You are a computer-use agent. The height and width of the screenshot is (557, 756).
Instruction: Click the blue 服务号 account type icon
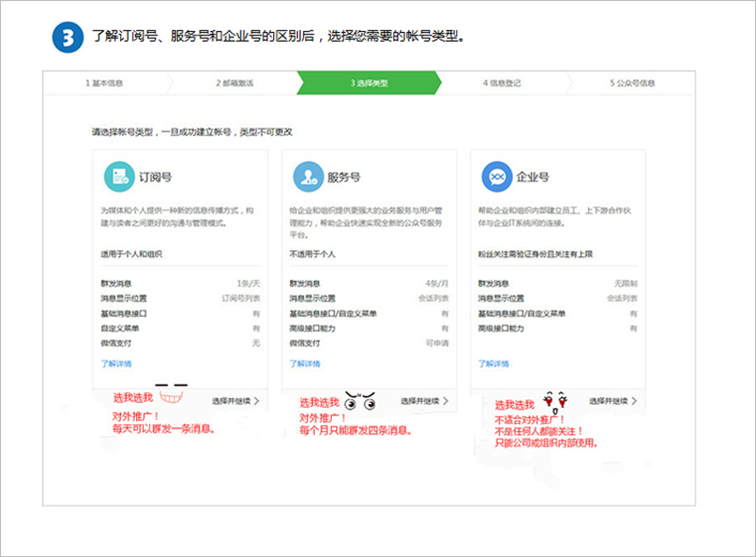tap(307, 177)
